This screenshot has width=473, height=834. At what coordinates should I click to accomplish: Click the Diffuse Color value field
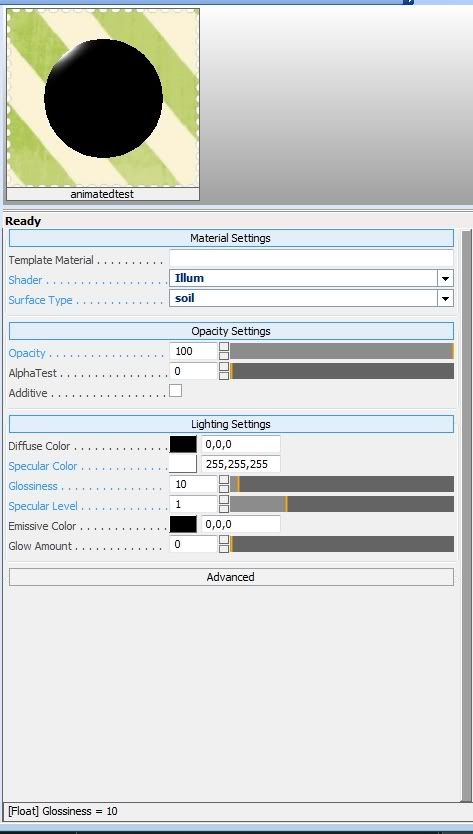click(x=240, y=445)
